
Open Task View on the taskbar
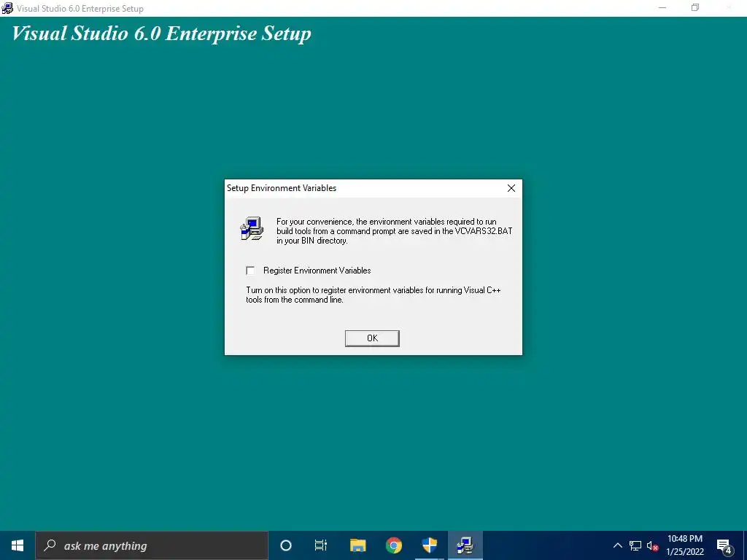click(321, 545)
